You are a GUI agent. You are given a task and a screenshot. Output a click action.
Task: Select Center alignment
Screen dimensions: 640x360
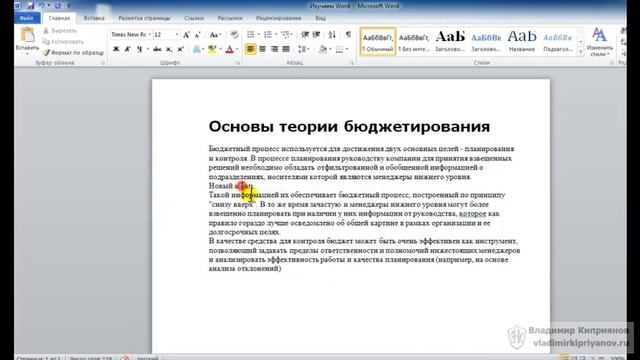[262, 49]
